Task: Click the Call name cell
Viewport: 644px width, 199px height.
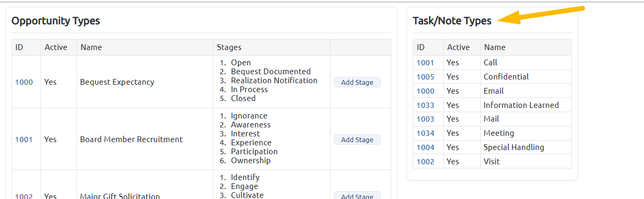Action: point(526,63)
